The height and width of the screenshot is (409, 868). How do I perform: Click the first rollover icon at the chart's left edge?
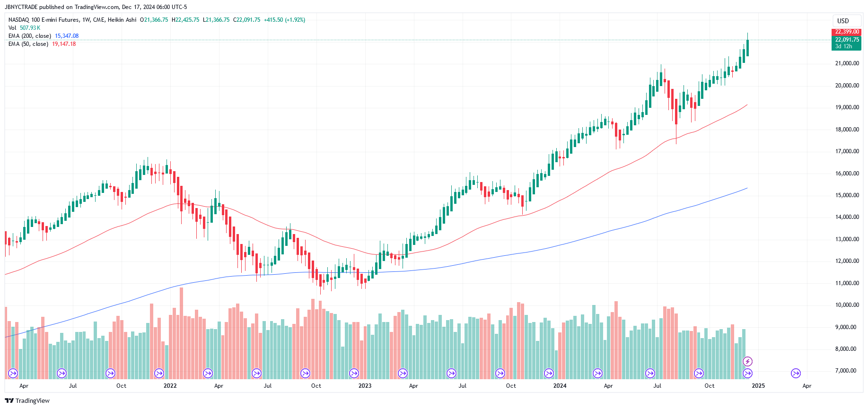point(13,374)
